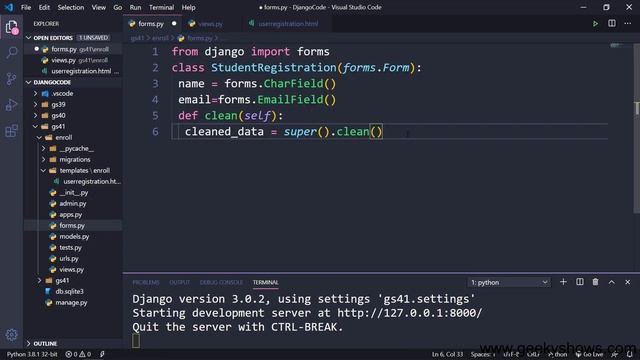The height and width of the screenshot is (360, 640).
Task: Open apps.py in the file tree
Action: pyautogui.click(x=73, y=214)
